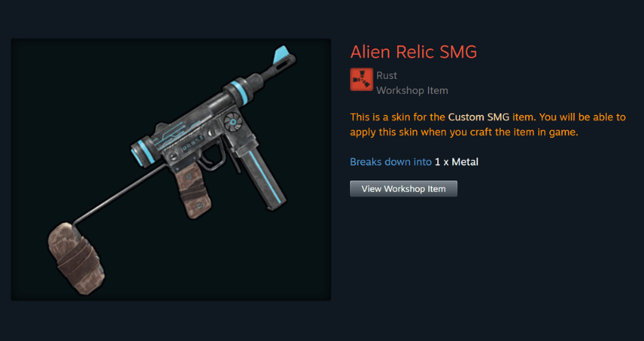Click the thin metal stock rod

coord(119,195)
